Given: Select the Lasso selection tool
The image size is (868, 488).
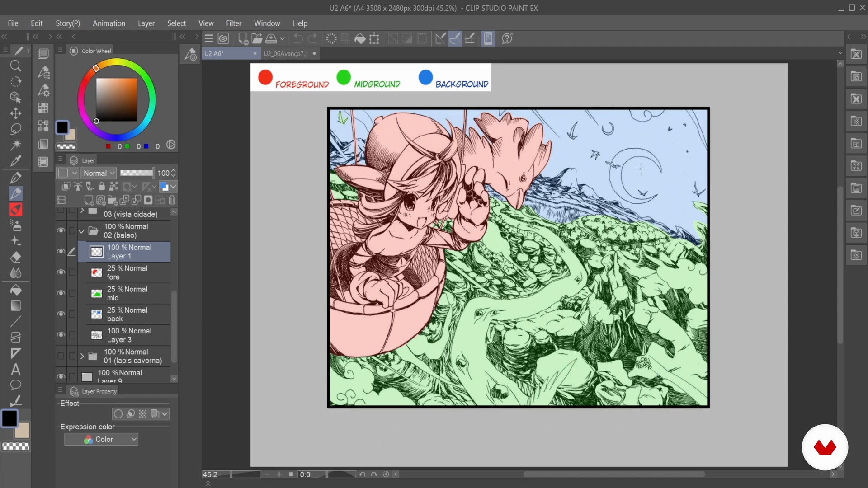Looking at the screenshot, I should point(15,129).
